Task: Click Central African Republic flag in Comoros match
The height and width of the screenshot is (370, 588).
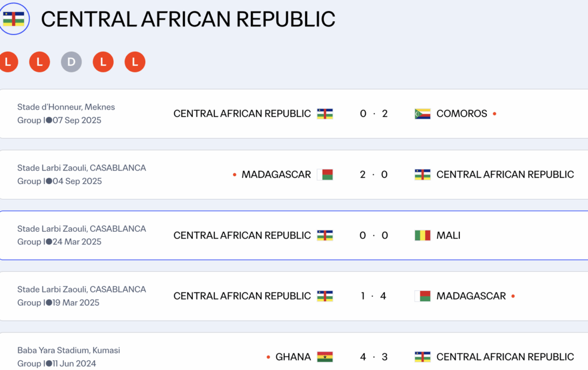Action: pyautogui.click(x=325, y=114)
